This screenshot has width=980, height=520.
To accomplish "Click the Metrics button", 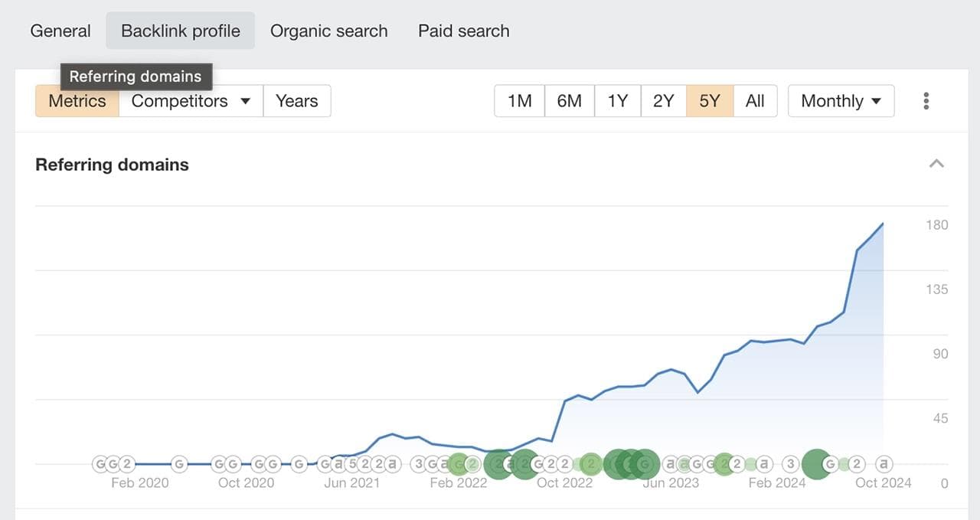I will pyautogui.click(x=77, y=101).
